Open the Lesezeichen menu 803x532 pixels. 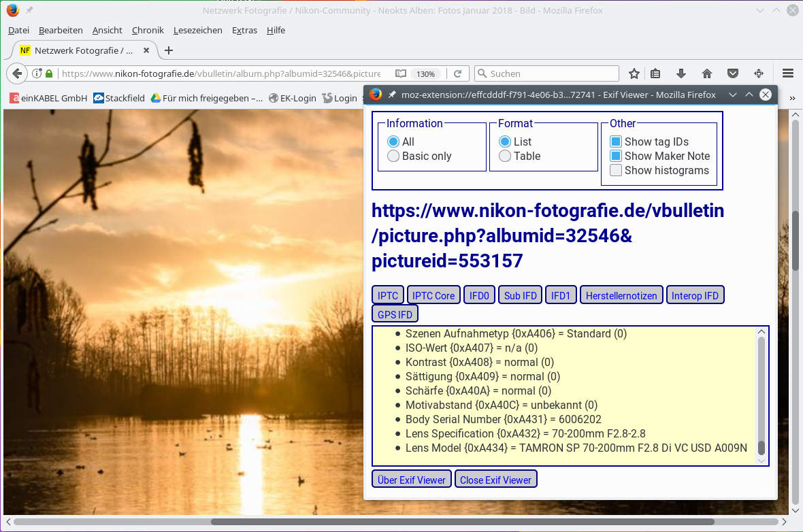tap(197, 30)
